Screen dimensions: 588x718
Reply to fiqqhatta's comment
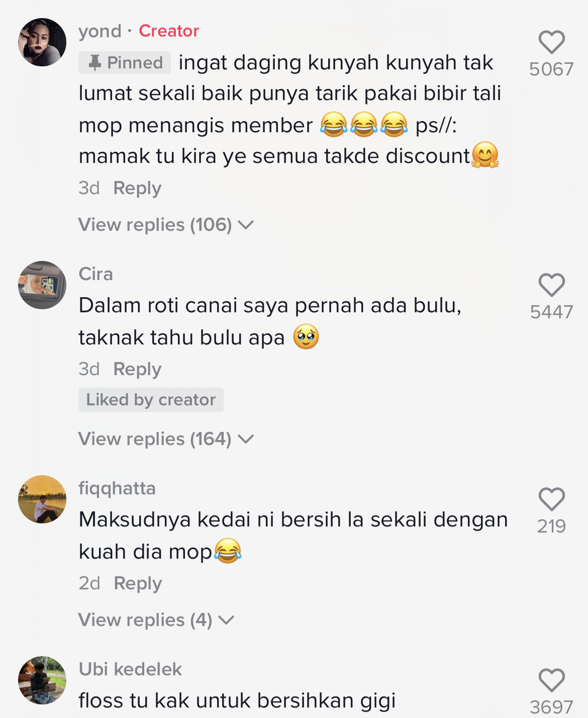pos(138,583)
